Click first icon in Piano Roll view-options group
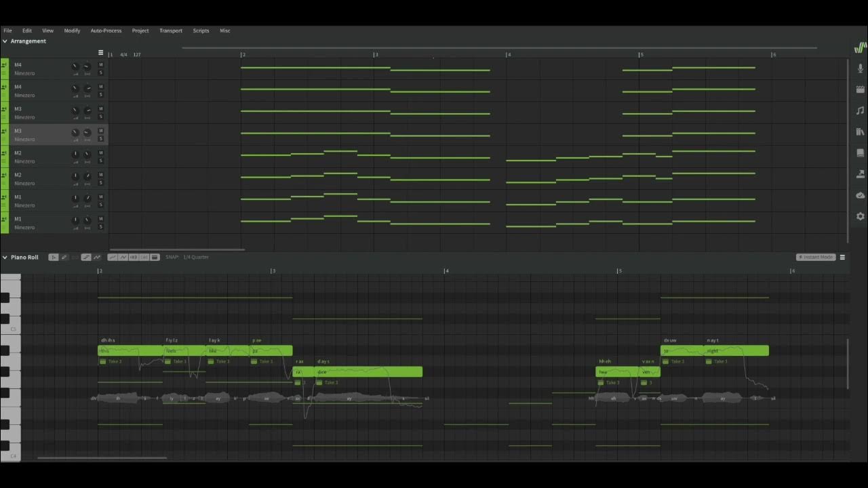The height and width of the screenshot is (488, 868). (x=113, y=257)
